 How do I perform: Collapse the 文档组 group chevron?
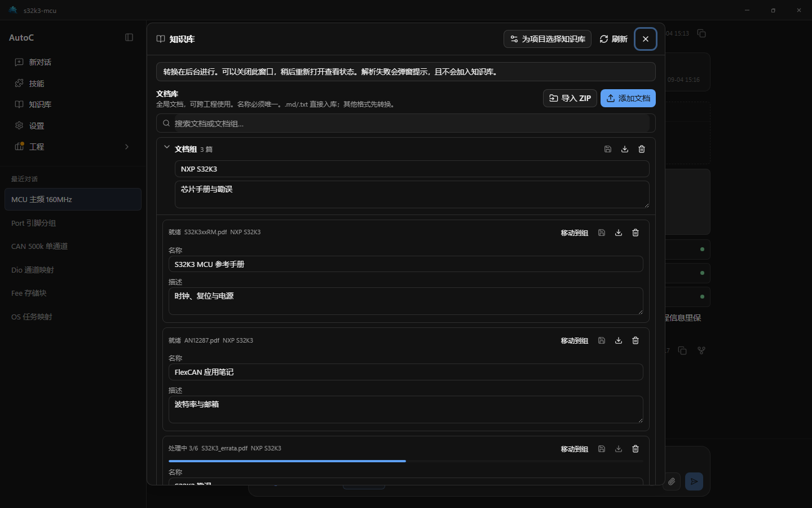(166, 147)
